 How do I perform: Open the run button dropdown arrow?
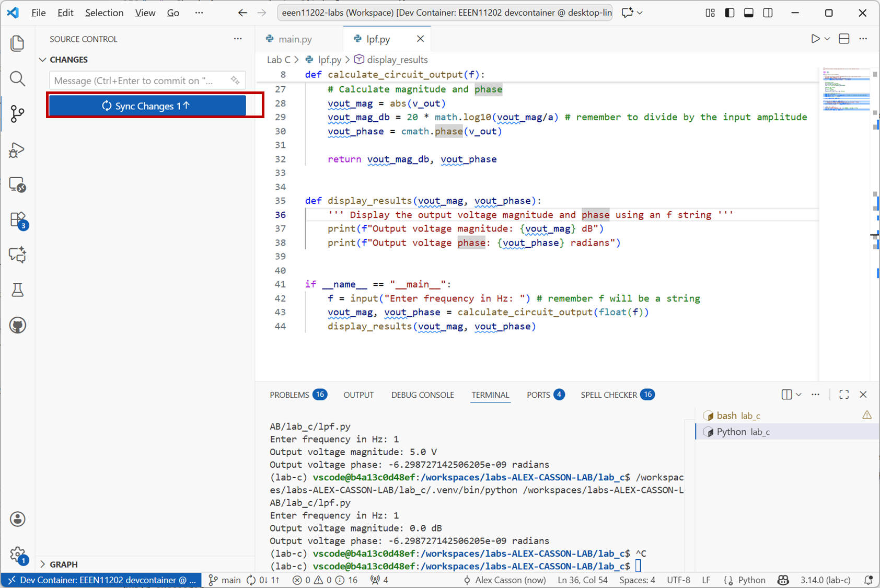pyautogui.click(x=827, y=39)
